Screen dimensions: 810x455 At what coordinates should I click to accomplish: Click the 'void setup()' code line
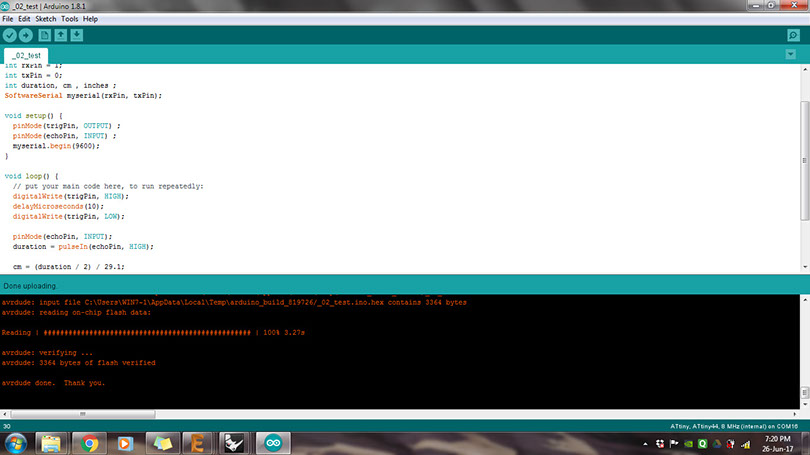pyautogui.click(x=34, y=116)
